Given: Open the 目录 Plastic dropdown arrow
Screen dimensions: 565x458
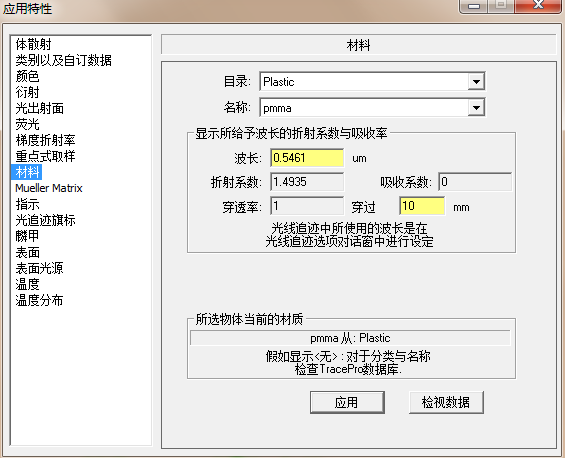Looking at the screenshot, I should point(476,82).
